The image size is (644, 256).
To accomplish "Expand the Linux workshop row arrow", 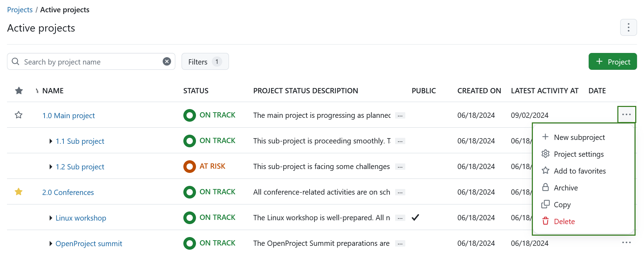I will click(50, 218).
